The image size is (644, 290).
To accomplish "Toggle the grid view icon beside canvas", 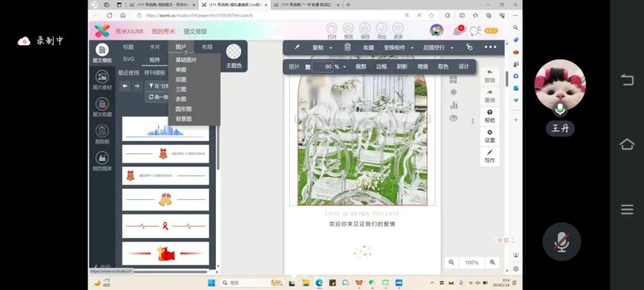I will [453, 79].
